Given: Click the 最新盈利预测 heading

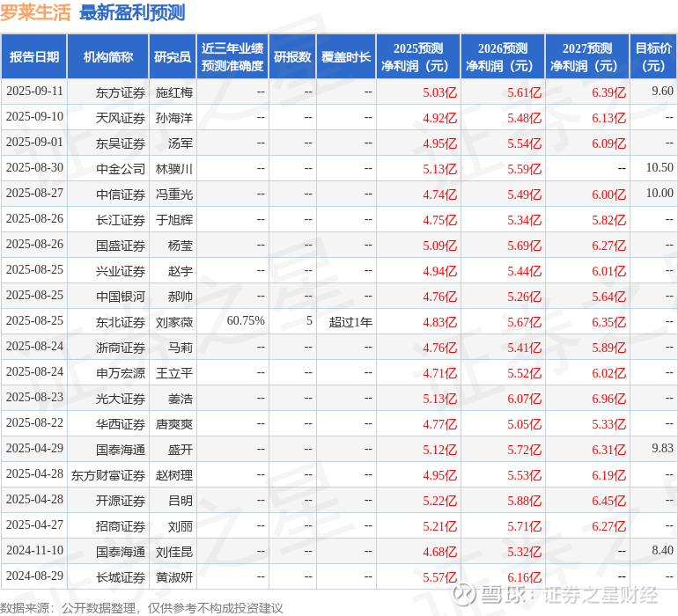Looking at the screenshot, I should [132, 12].
